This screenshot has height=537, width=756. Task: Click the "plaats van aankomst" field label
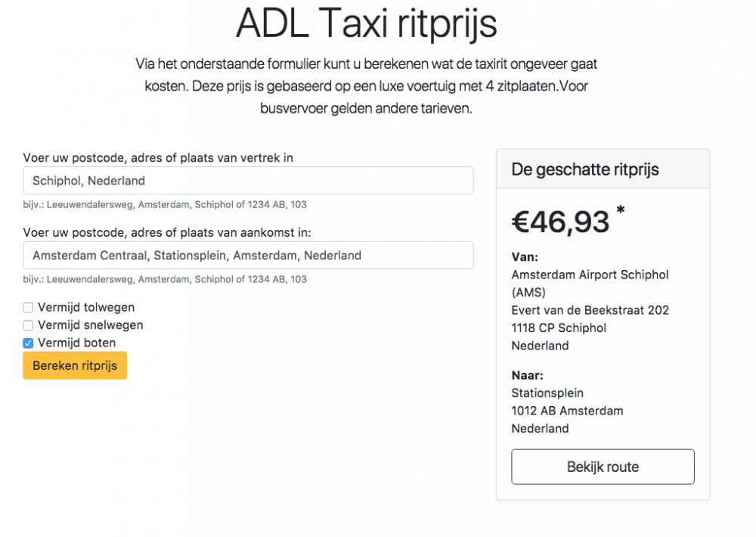coord(167,232)
